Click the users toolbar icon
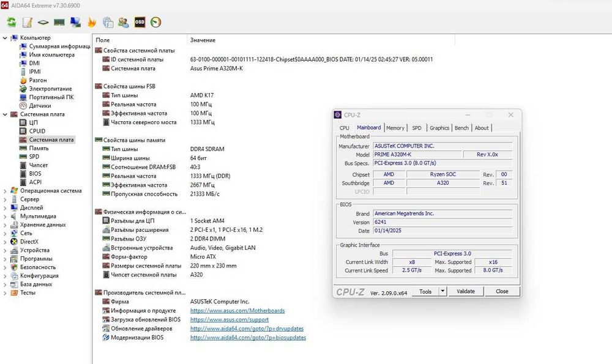The height and width of the screenshot is (364, 612). [124, 22]
